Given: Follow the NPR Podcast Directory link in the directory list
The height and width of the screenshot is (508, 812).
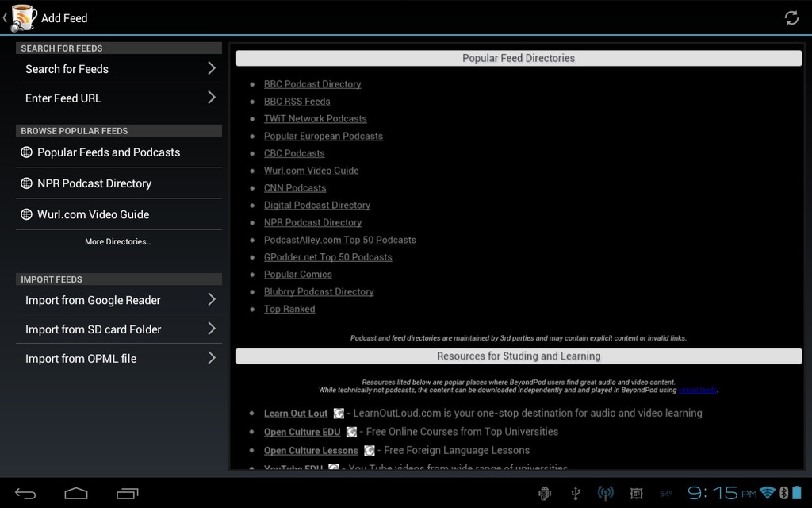Looking at the screenshot, I should pos(312,222).
